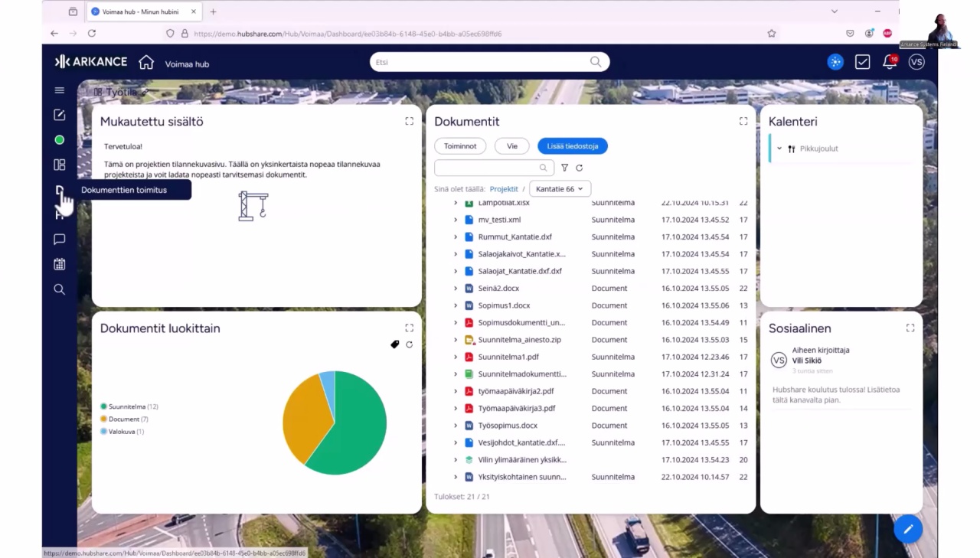Click the orange Document pie slice
980x558 pixels.
pyautogui.click(x=305, y=417)
